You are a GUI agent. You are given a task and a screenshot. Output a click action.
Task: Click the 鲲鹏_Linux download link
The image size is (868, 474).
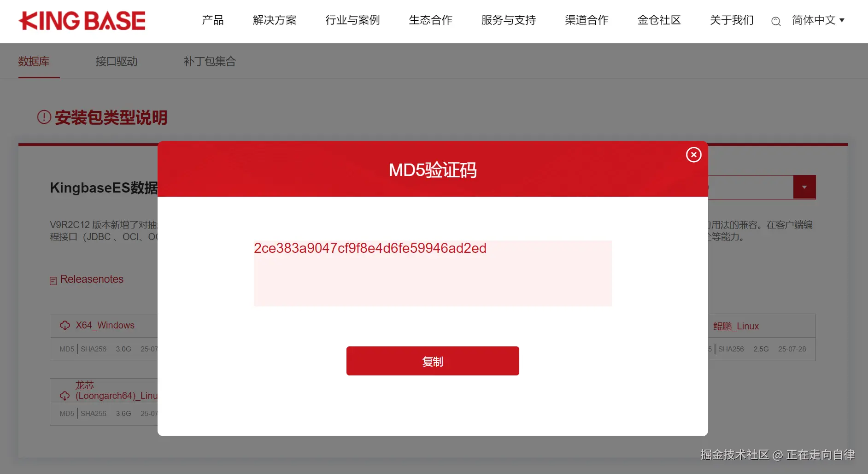coord(736,326)
